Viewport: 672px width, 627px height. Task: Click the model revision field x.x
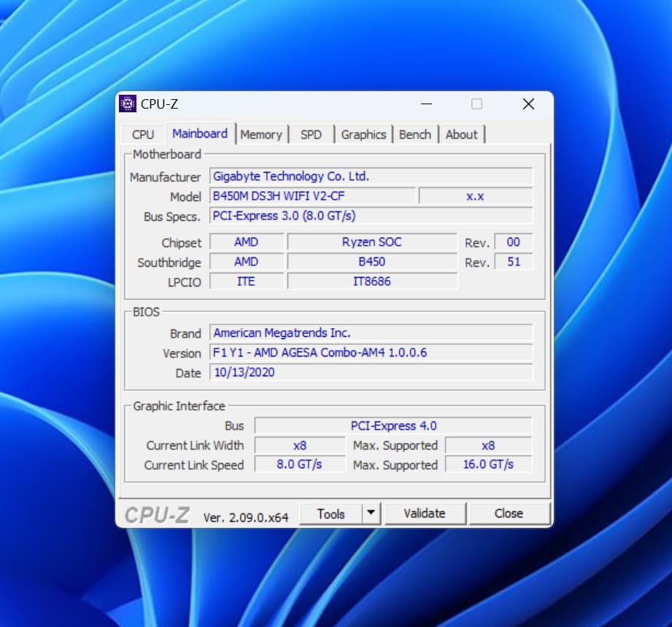click(x=475, y=196)
